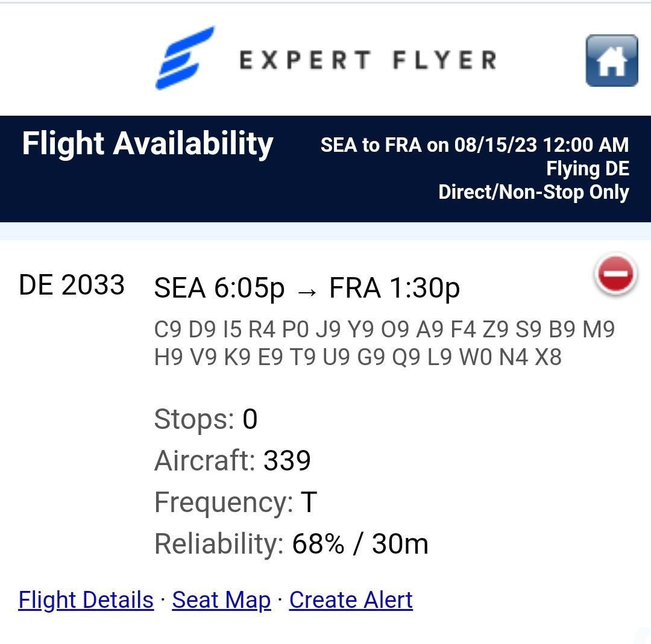
Task: Click the P0 fare class code
Action: 295,330
